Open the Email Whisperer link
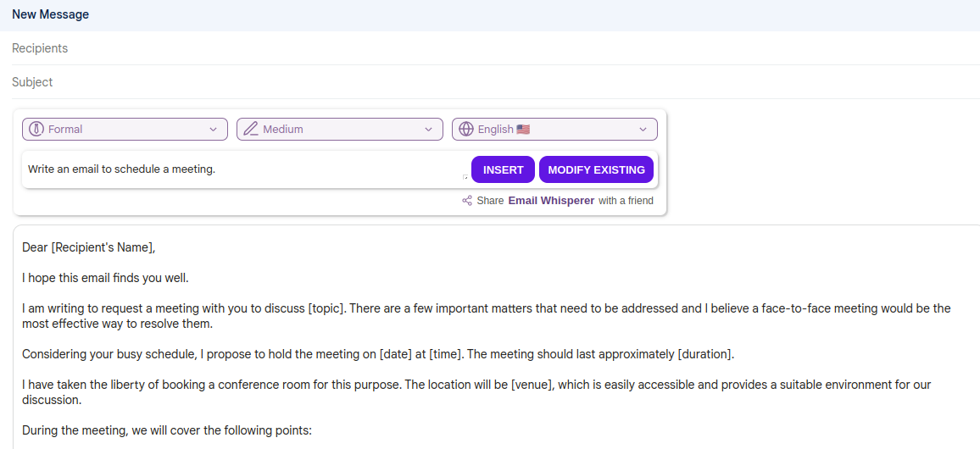 point(551,201)
